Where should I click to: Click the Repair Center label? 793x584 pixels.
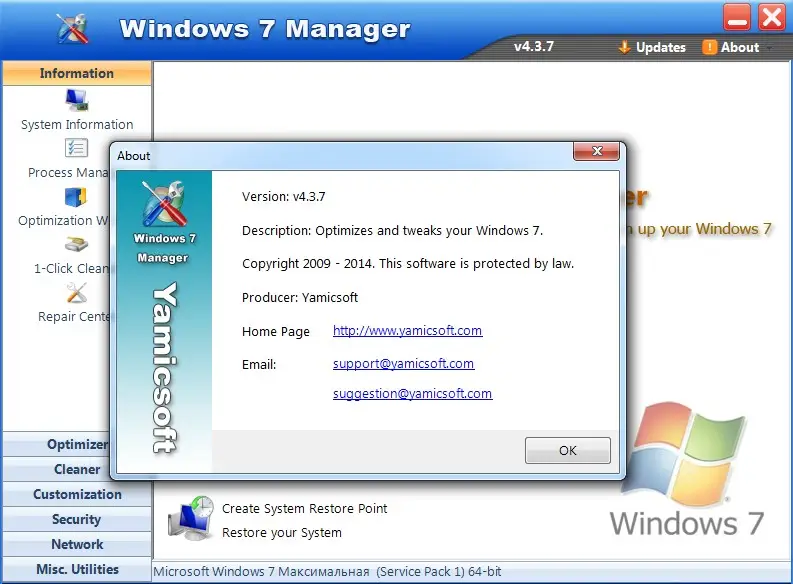(x=74, y=317)
